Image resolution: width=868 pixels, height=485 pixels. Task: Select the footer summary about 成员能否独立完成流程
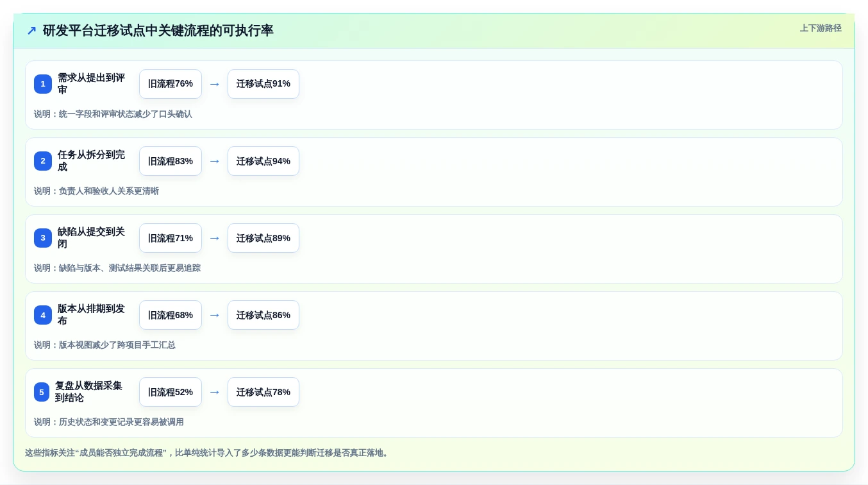[x=208, y=453]
